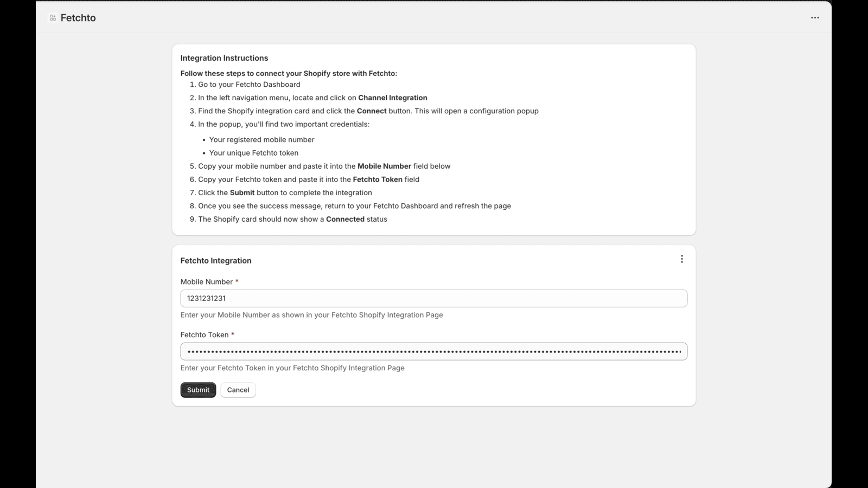Click Cancel to discard the form
The width and height of the screenshot is (868, 488).
[x=238, y=390]
